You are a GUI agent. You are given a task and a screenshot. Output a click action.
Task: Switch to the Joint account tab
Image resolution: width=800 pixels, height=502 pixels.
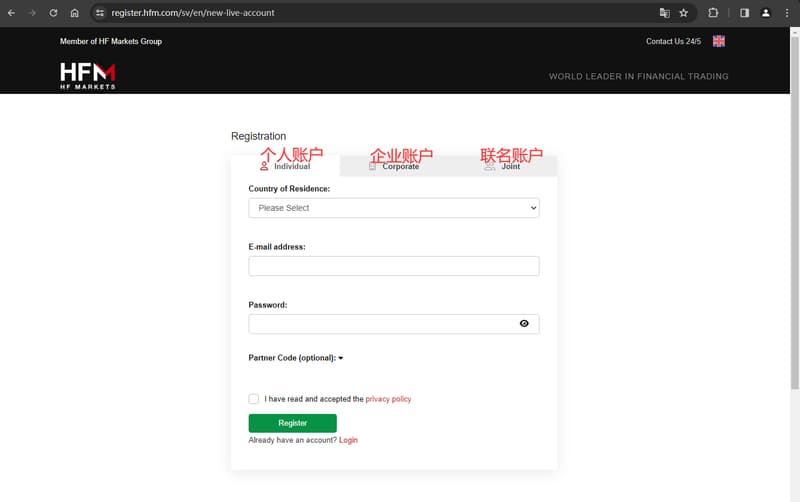[x=510, y=166]
